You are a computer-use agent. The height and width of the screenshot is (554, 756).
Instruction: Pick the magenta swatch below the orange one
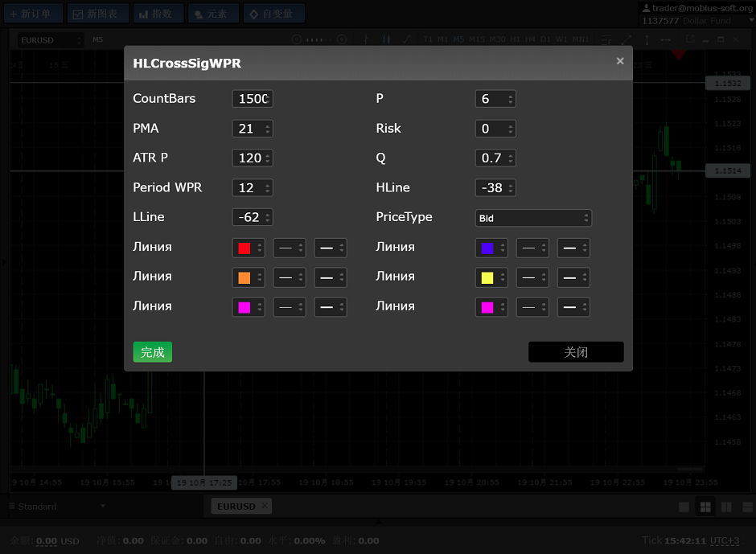pos(244,308)
